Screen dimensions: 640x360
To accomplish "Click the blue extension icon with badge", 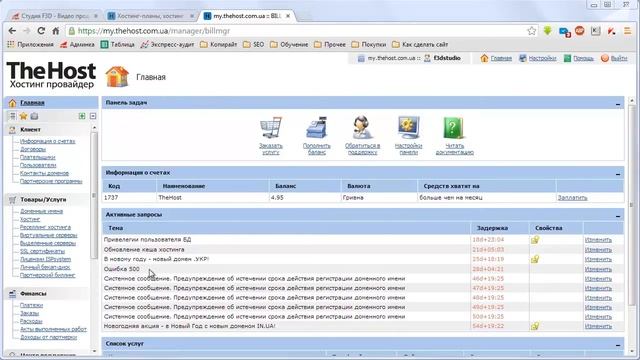I will pos(564,31).
